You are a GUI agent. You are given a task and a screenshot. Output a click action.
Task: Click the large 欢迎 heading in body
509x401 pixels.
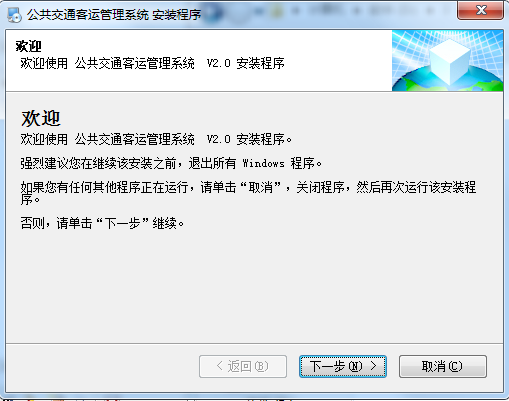click(41, 118)
